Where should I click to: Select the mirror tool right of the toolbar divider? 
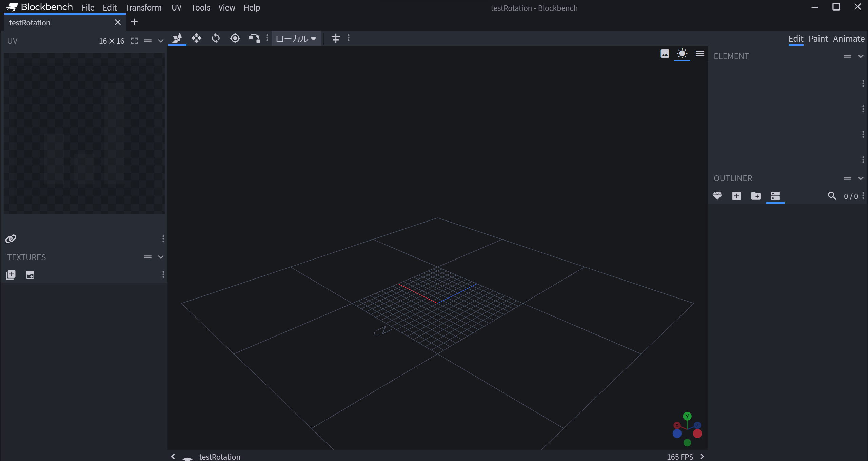click(335, 38)
